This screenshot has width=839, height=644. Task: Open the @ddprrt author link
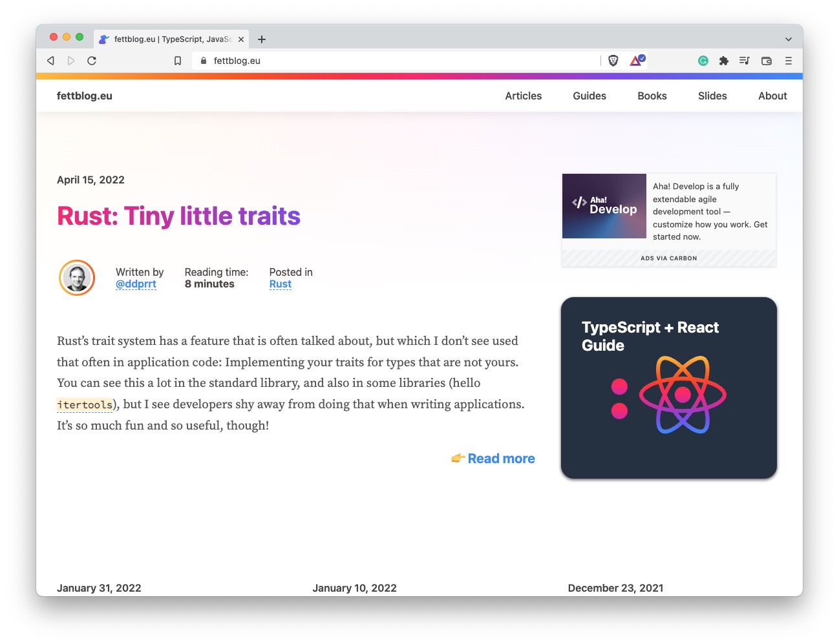coord(136,284)
